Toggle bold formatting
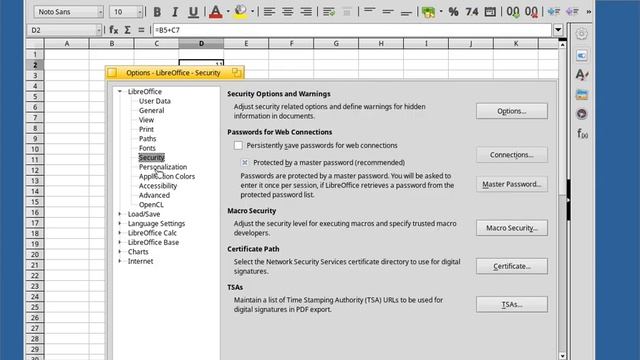 [157, 12]
